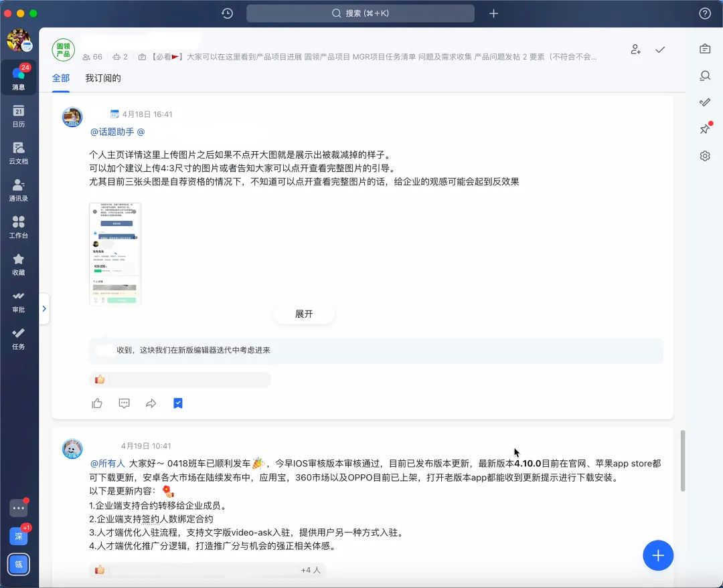
Task: Open Favorites star in sidebar
Action: pos(19,264)
